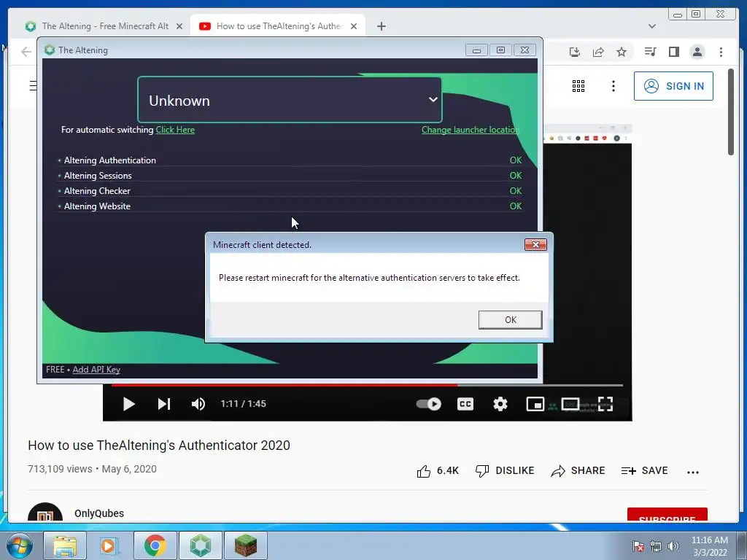Image resolution: width=747 pixels, height=560 pixels.
Task: Open YouTube apps grid icon
Action: (x=578, y=86)
